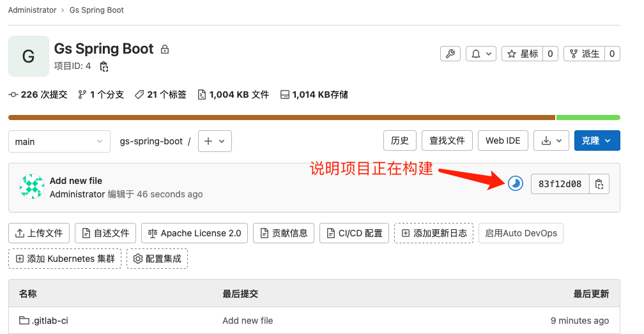
Task: Open the fork count 0
Action: 612,54
